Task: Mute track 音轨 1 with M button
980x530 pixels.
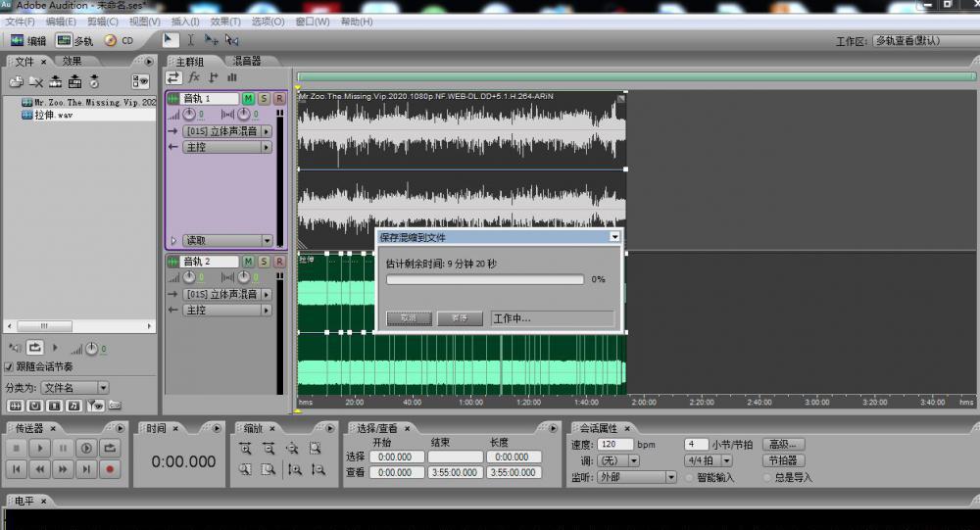Action: tap(248, 99)
